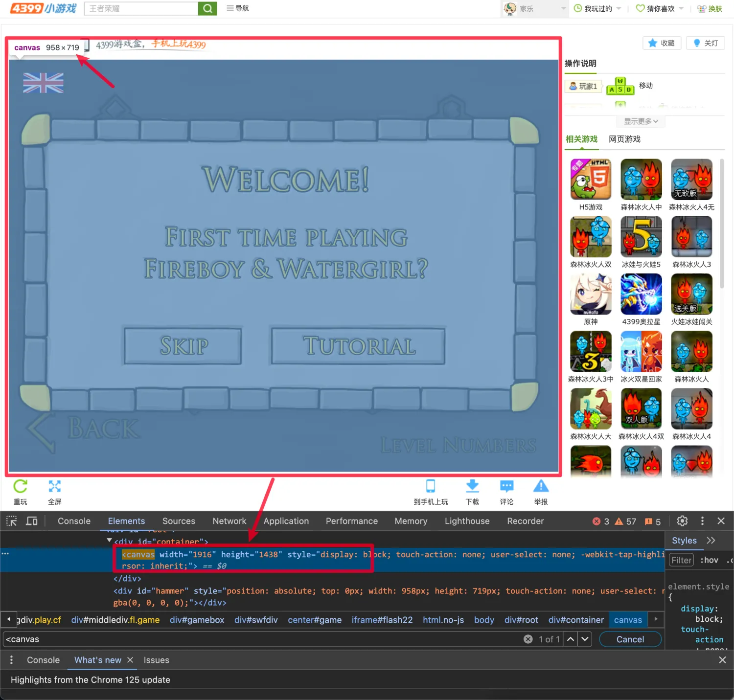Switch to the Sources tab

pyautogui.click(x=179, y=521)
